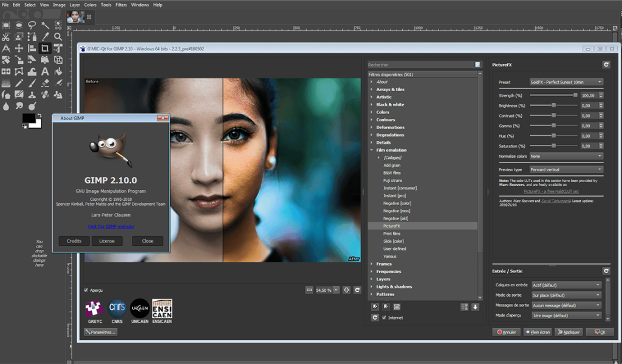Viewport: 622px width, 364px height.
Task: Expand the Lights & shadows category
Action: coord(372,287)
